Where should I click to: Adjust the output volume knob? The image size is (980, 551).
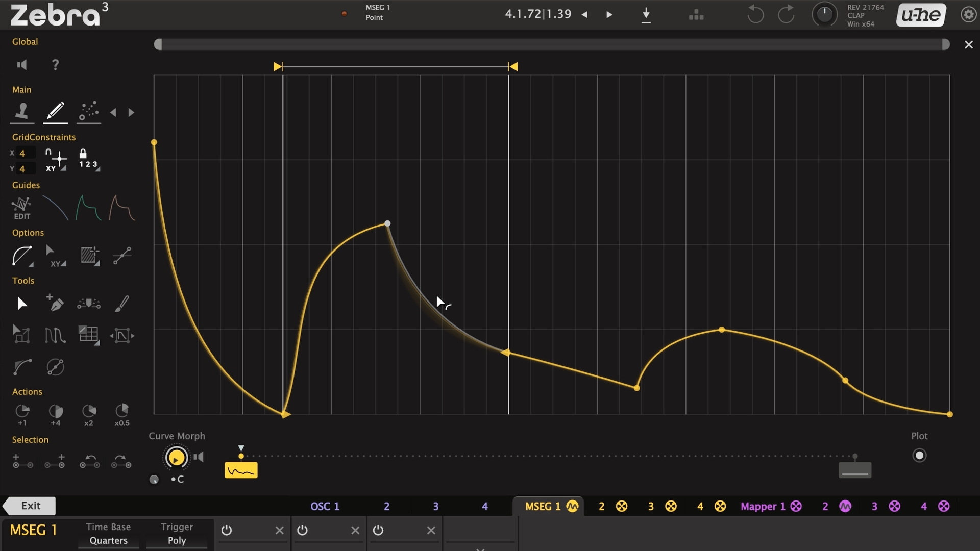click(x=824, y=14)
